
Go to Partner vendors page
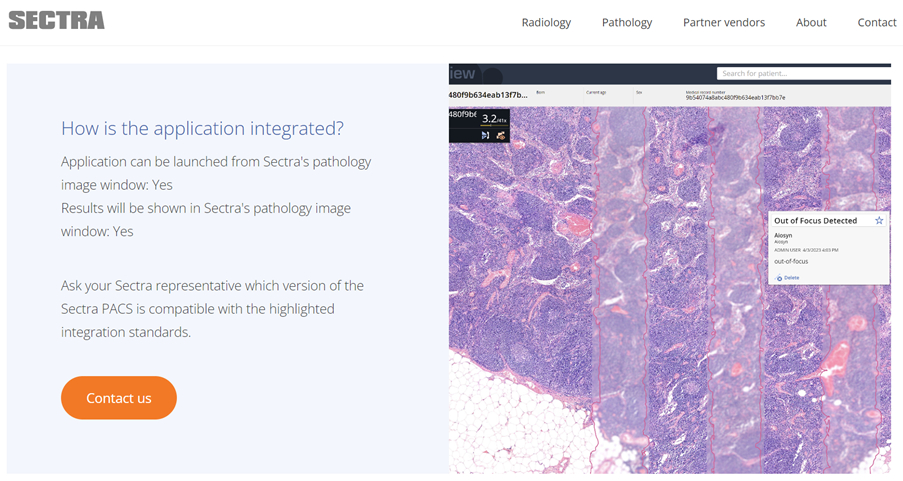tap(724, 22)
